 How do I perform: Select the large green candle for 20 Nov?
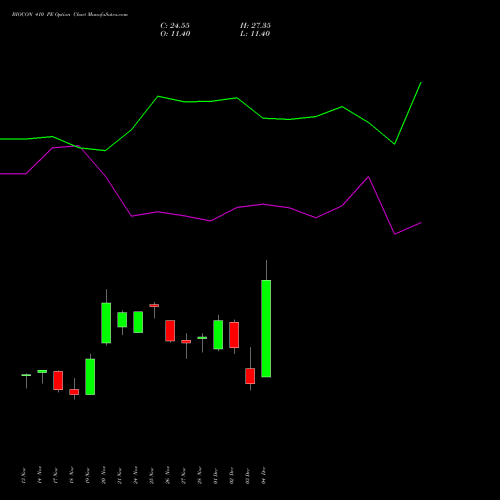click(106, 323)
